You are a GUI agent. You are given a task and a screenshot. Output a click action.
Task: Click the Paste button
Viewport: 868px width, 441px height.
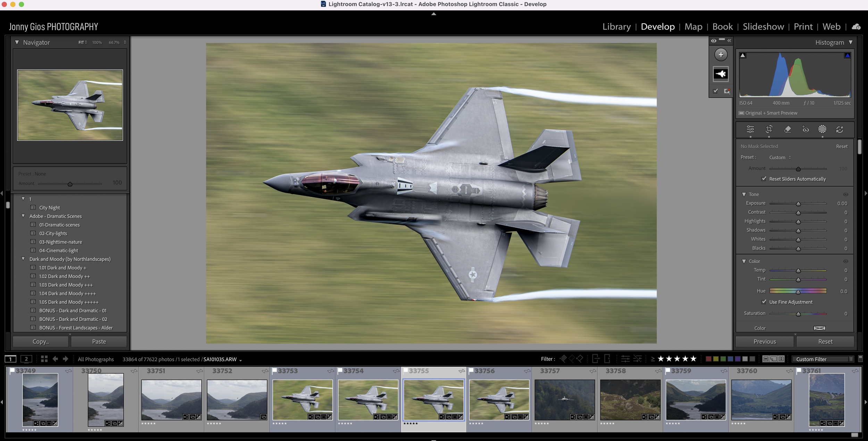tap(99, 342)
